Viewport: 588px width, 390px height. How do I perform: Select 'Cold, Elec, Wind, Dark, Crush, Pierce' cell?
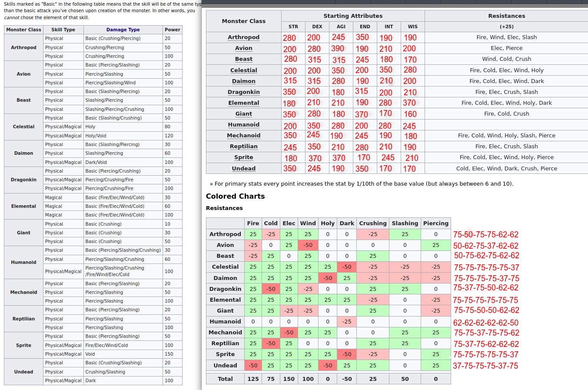point(506,168)
